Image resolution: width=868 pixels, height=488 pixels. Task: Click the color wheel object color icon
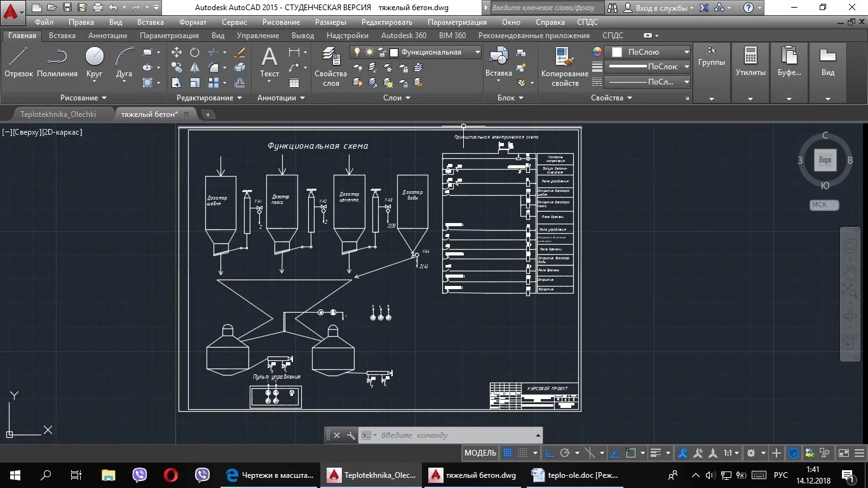(597, 52)
